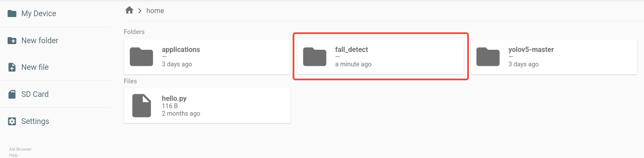Open the hello.py file name
644x158 pixels.
click(x=174, y=99)
